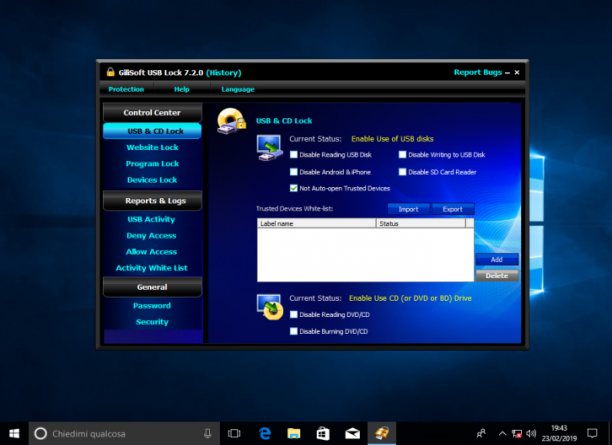This screenshot has height=445, width=612.
Task: Click the volume speaker tray icon
Action: click(x=531, y=433)
